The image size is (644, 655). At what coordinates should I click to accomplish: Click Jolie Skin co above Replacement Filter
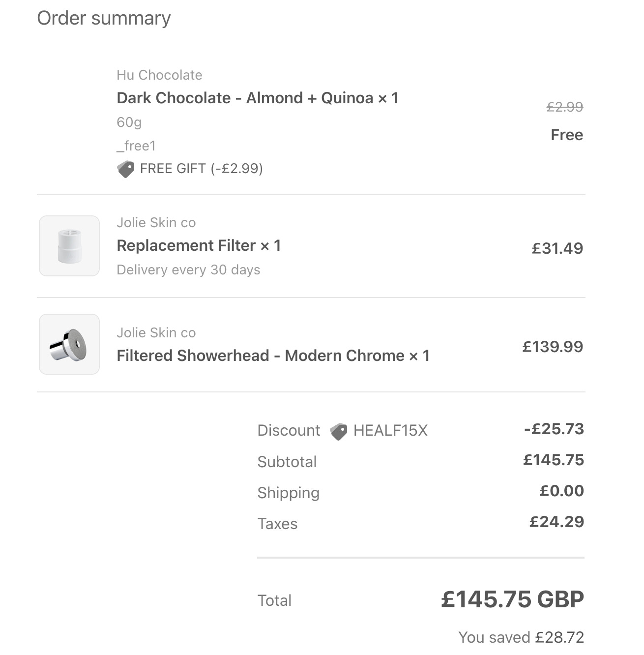[156, 222]
